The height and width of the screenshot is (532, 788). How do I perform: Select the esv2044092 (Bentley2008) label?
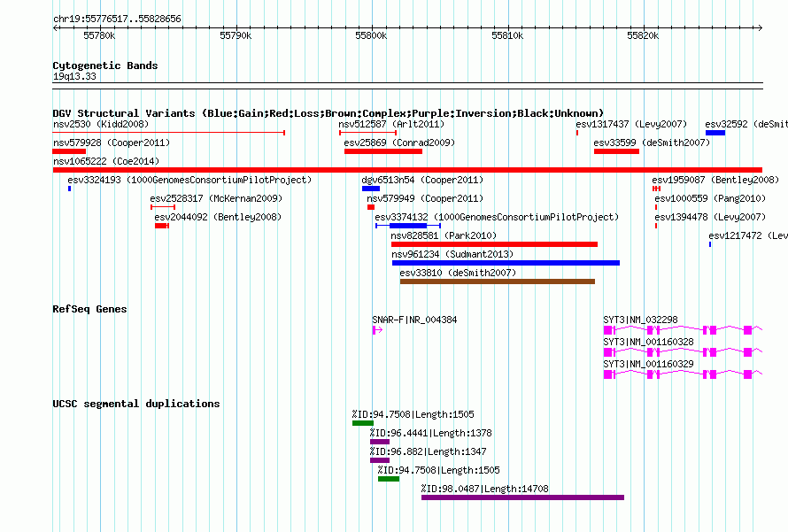pos(218,217)
